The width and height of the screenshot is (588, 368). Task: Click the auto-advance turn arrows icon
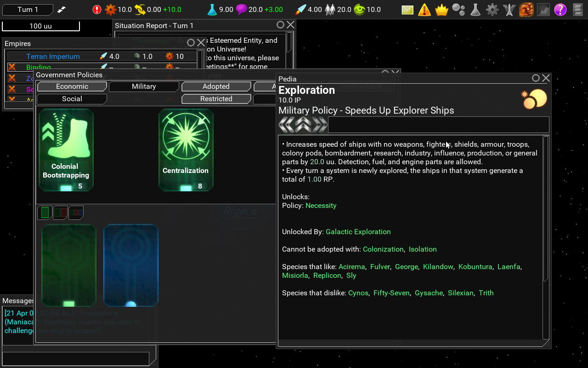(61, 9)
